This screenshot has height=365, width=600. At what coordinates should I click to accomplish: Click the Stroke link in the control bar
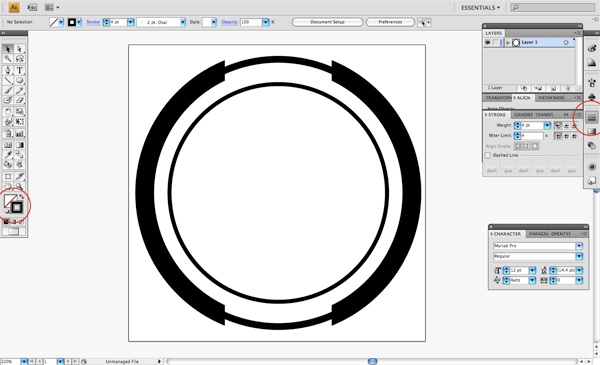coord(93,22)
